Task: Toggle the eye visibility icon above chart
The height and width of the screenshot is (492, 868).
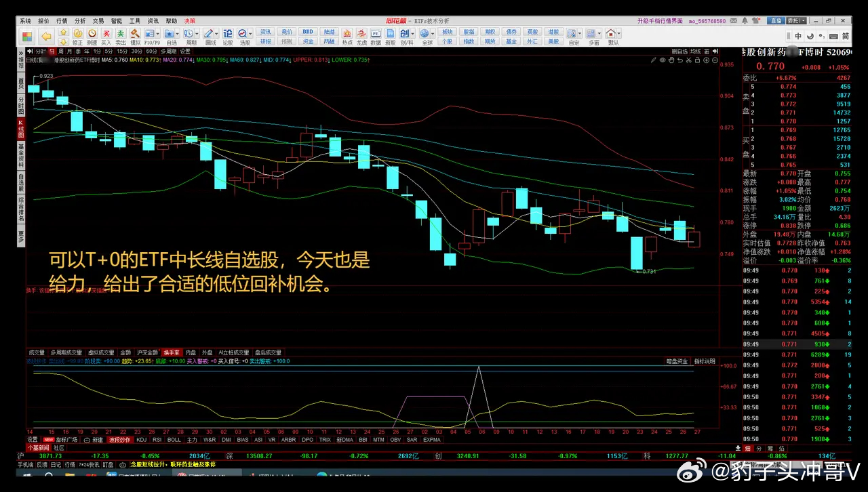Action: [x=662, y=60]
